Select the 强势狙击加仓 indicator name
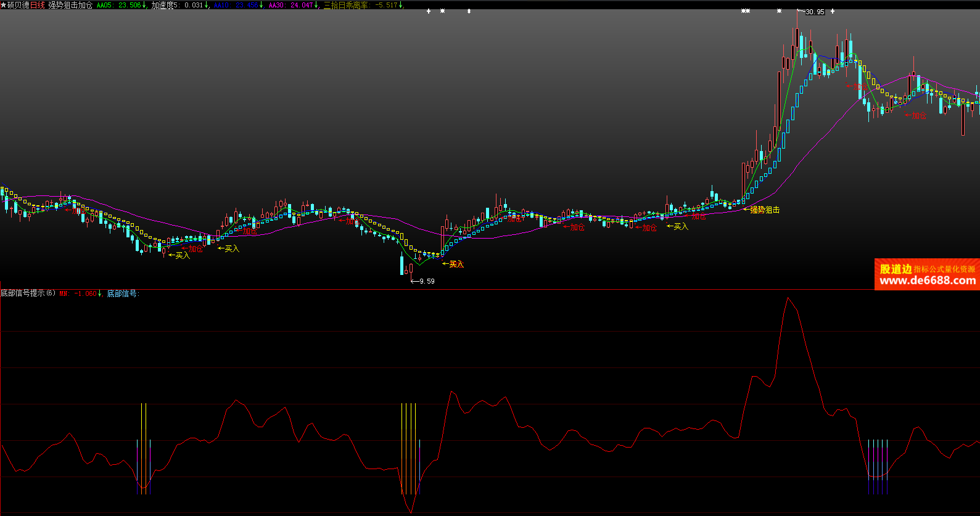980x516 pixels. click(x=70, y=5)
